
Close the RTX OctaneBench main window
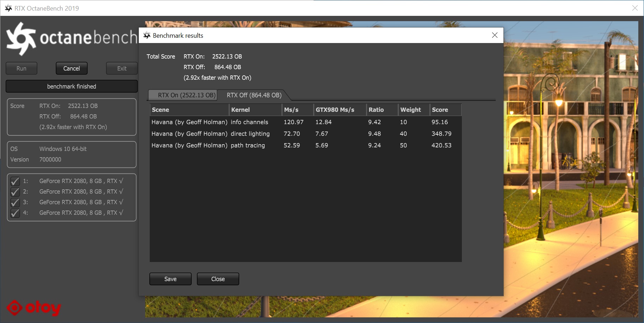pos(635,8)
